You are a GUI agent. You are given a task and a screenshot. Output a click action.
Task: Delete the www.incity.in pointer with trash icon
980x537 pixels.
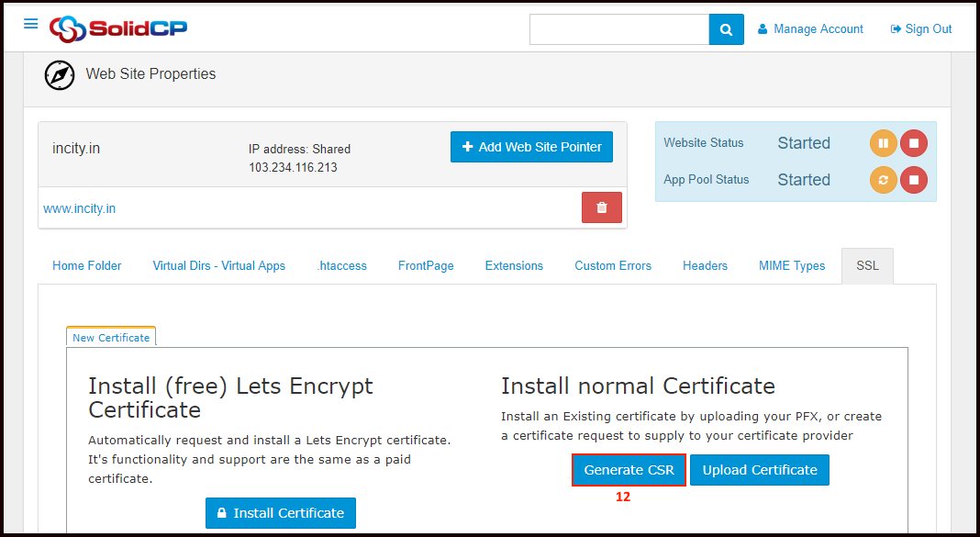[601, 207]
